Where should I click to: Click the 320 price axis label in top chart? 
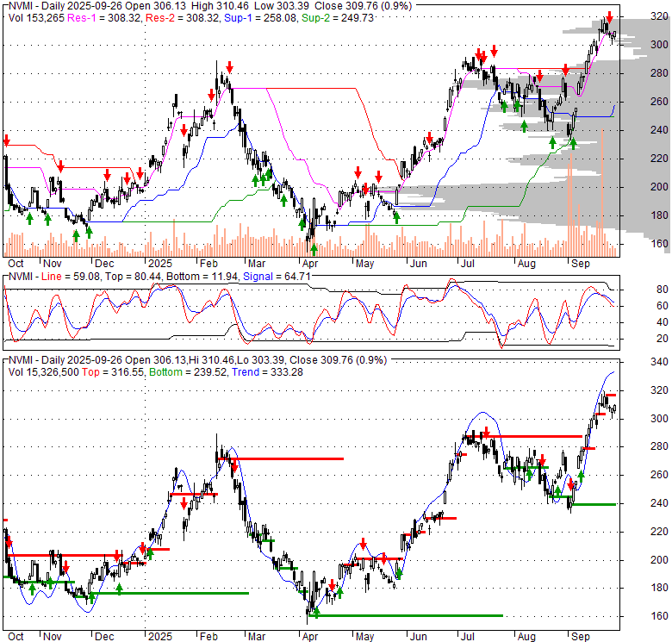[x=660, y=16]
